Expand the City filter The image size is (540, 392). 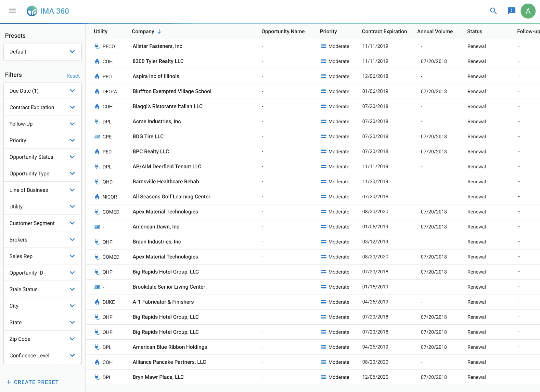(42, 306)
